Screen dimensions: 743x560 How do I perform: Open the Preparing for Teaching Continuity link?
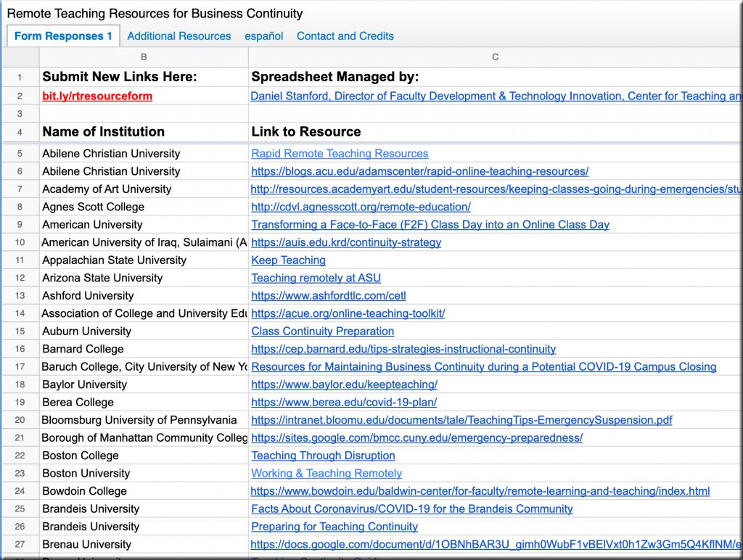[x=334, y=527]
